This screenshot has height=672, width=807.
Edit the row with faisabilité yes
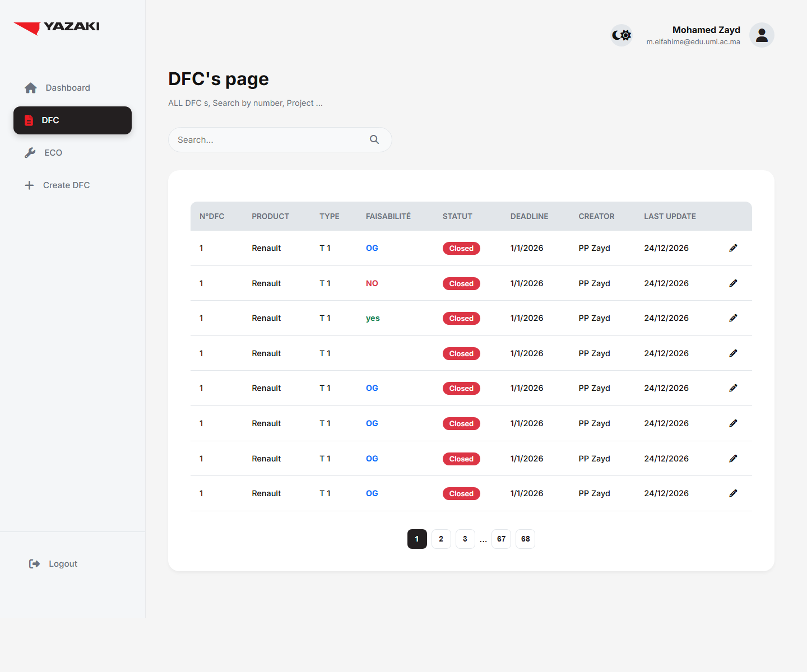pos(733,318)
